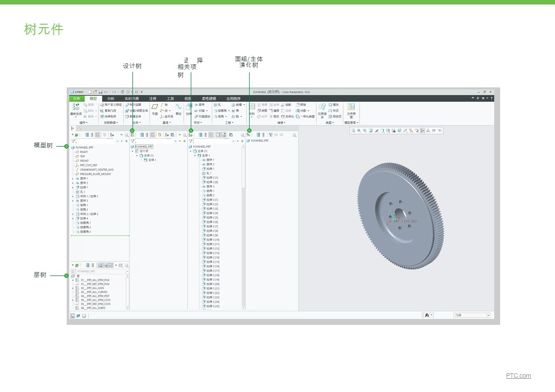Expand the 操作 group dropdown
The image size is (555, 392).
tap(84, 122)
